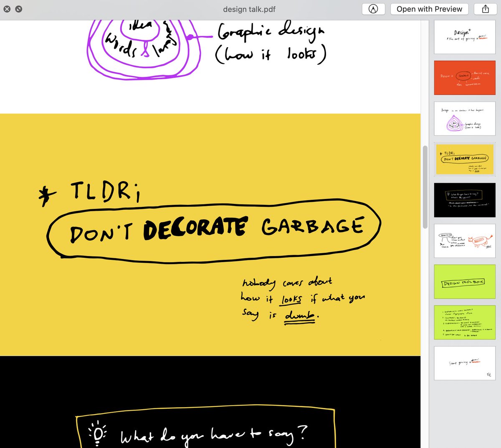
Task: Click the Open with Preview button
Action: coord(429,9)
